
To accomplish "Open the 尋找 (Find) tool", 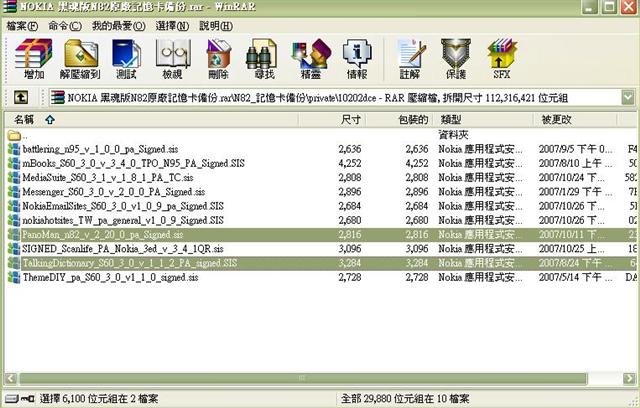I will [264, 59].
